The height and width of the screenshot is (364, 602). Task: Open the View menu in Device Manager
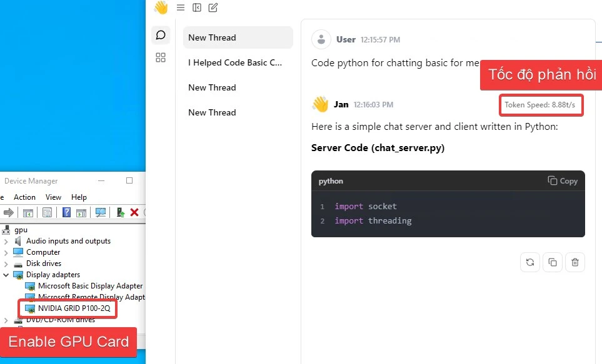[54, 197]
